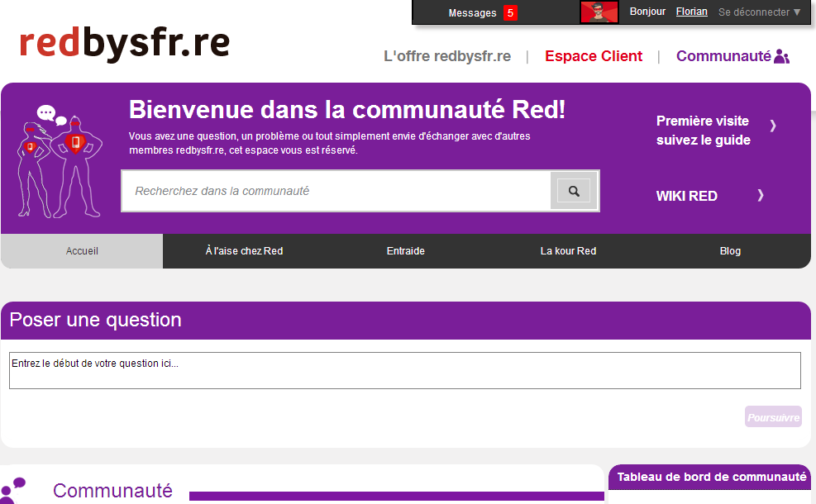The width and height of the screenshot is (816, 504).
Task: Follow Première visite suivez le guide
Action: coord(703,131)
